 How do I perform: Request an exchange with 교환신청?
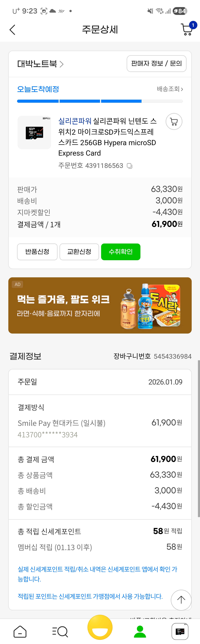point(79,252)
